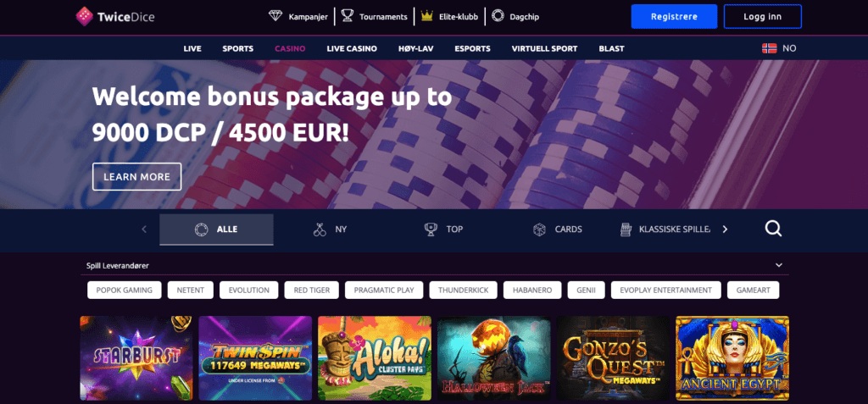Open the NO language selector

[x=779, y=48]
